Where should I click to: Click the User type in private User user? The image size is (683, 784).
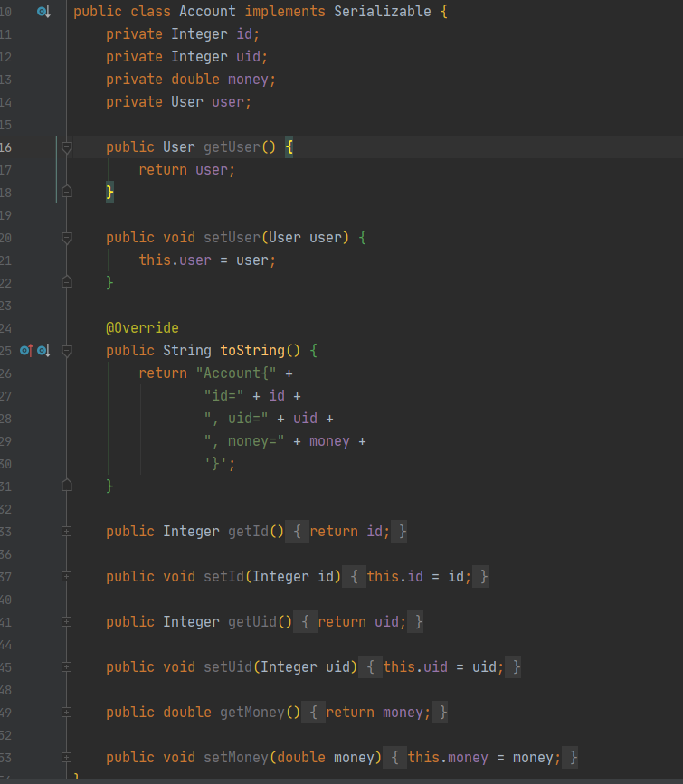pos(186,102)
